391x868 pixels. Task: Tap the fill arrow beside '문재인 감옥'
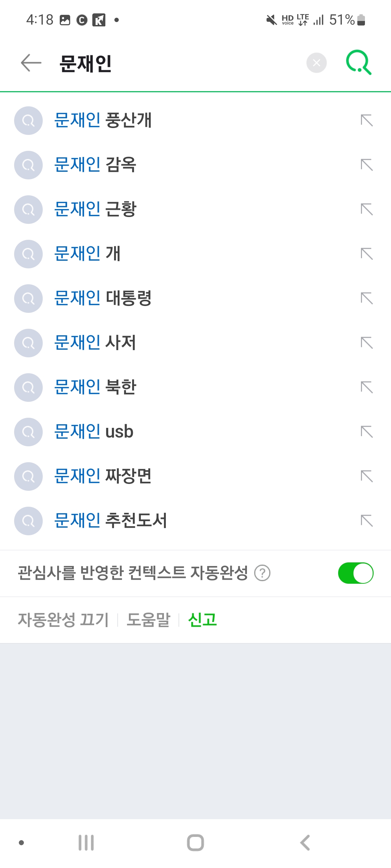tap(367, 165)
